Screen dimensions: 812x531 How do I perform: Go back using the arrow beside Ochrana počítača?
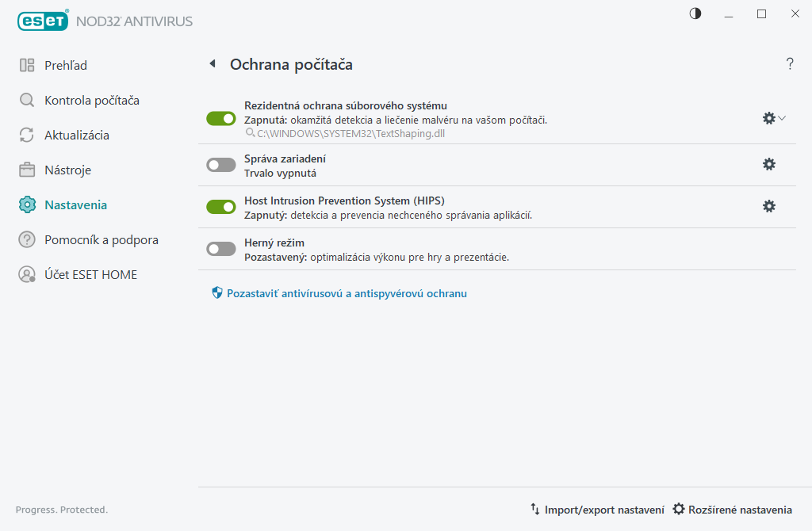213,64
